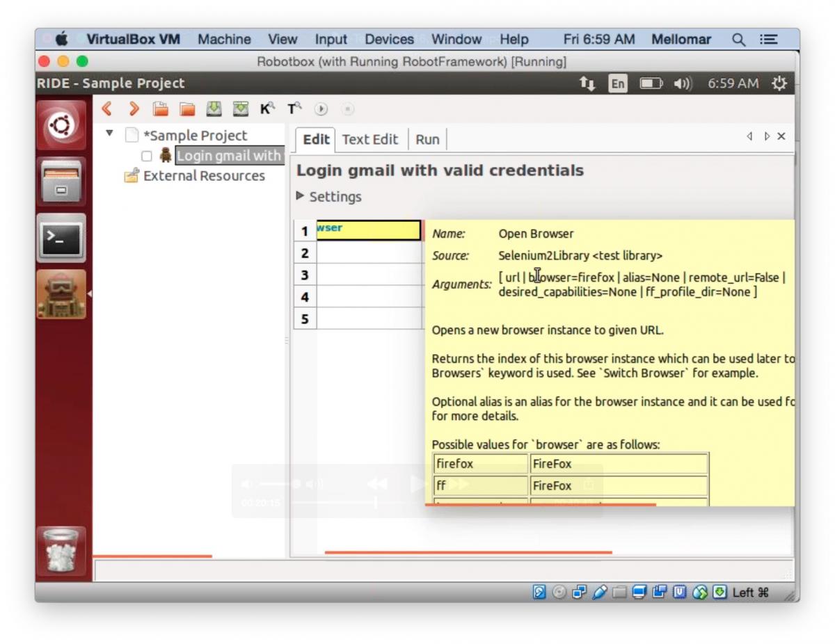This screenshot has height=644, width=835.
Task: Click "Selenium2Library <test library>" source text
Action: (580, 255)
